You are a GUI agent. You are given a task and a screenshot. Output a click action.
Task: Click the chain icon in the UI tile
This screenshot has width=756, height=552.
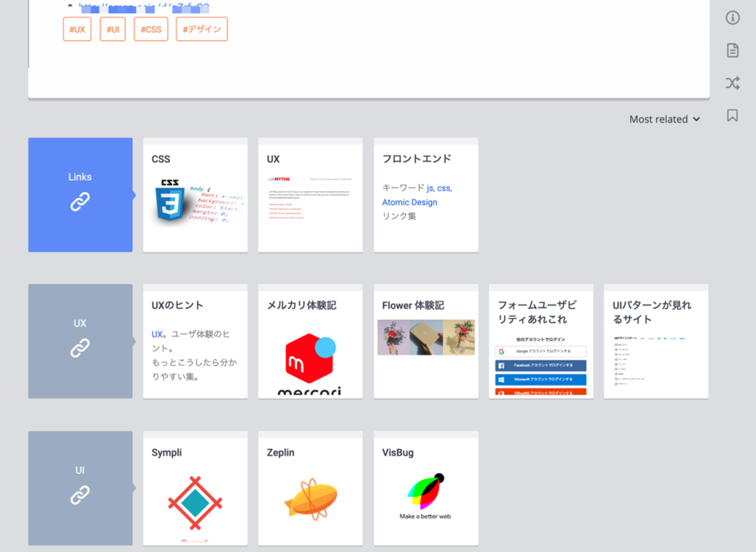tap(80, 495)
